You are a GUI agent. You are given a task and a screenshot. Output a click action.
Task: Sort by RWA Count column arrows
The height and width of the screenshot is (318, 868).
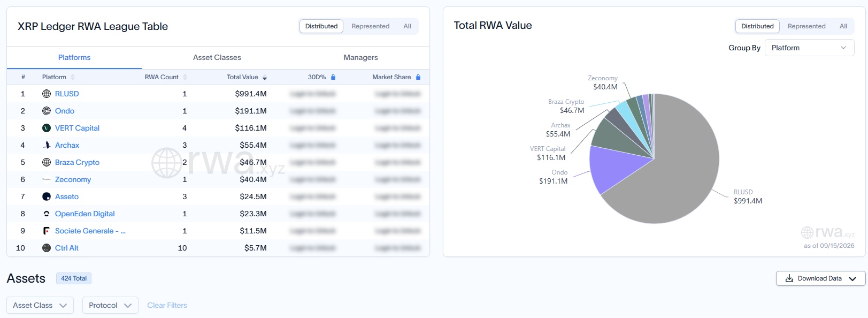click(x=185, y=77)
